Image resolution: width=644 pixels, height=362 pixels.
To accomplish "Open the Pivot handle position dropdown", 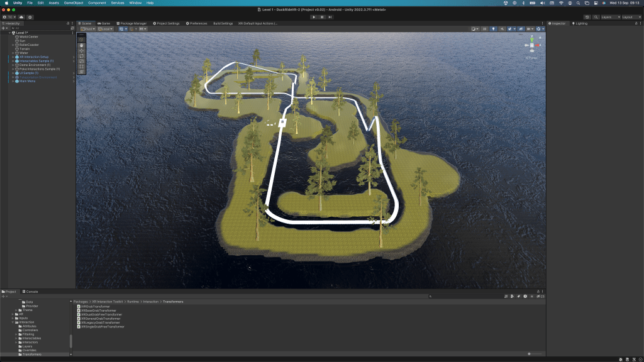I will tap(88, 28).
